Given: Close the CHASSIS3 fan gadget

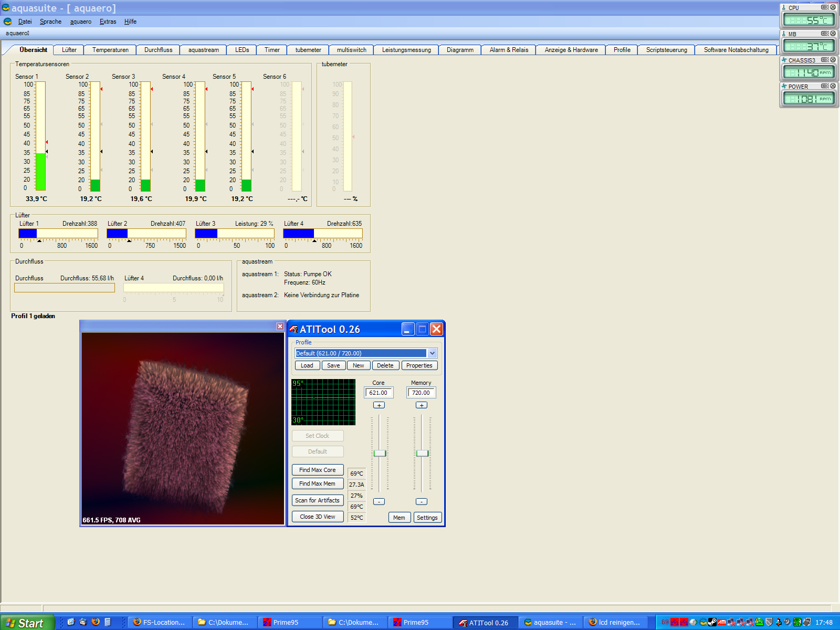Looking at the screenshot, I should click(x=833, y=60).
